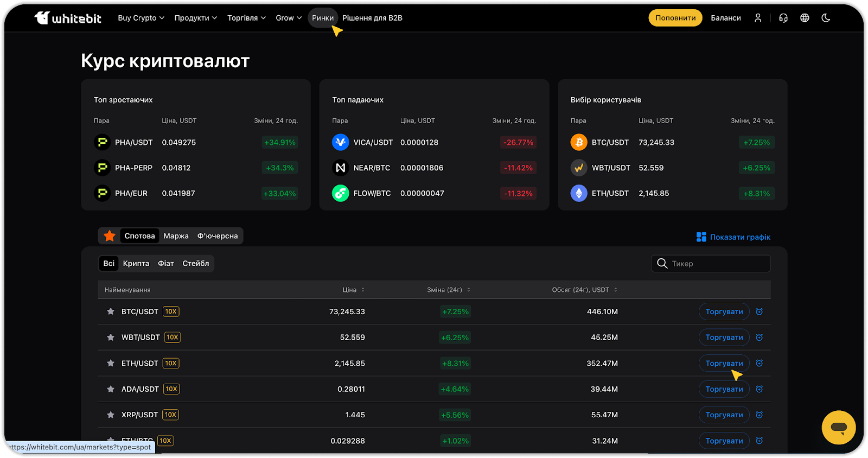The image size is (868, 458).
Task: Open the yellow chat widget bubble
Action: click(838, 428)
